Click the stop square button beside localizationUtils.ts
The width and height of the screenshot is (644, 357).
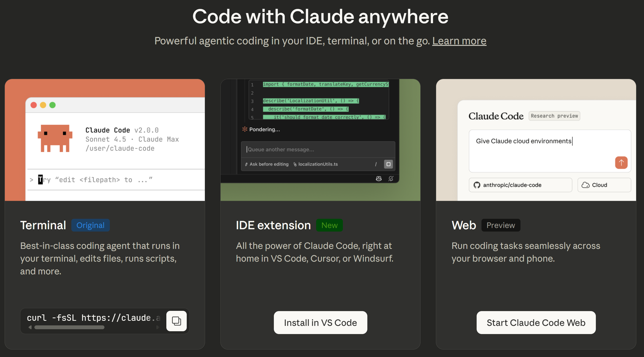pos(388,164)
